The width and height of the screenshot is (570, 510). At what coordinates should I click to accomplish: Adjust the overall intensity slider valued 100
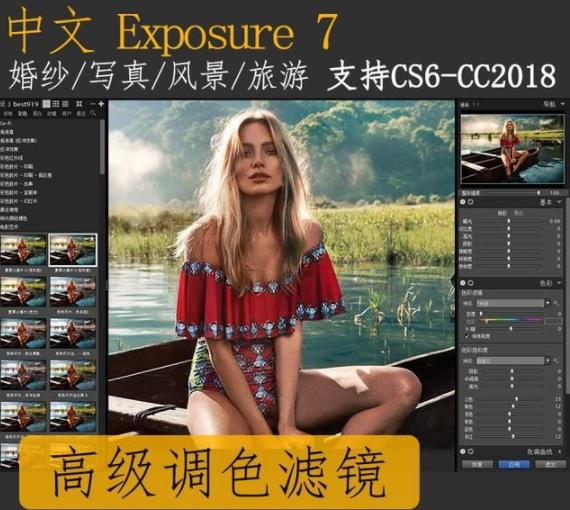pyautogui.click(x=538, y=193)
